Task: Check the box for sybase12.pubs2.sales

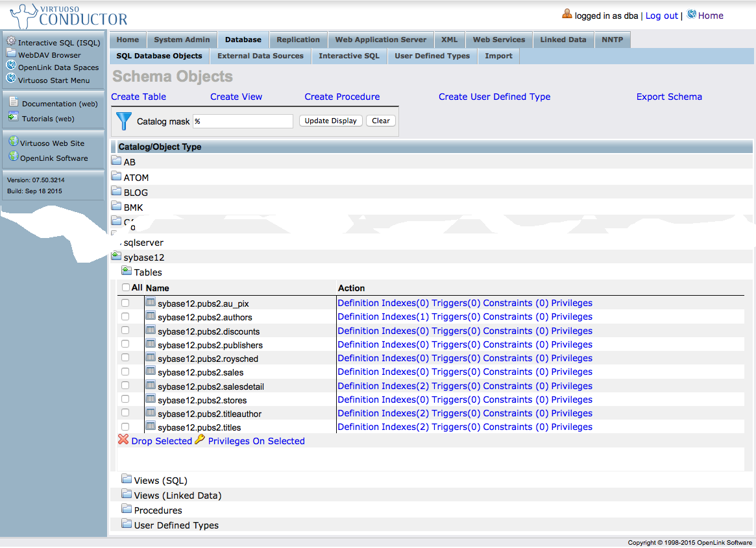Action: click(x=125, y=372)
